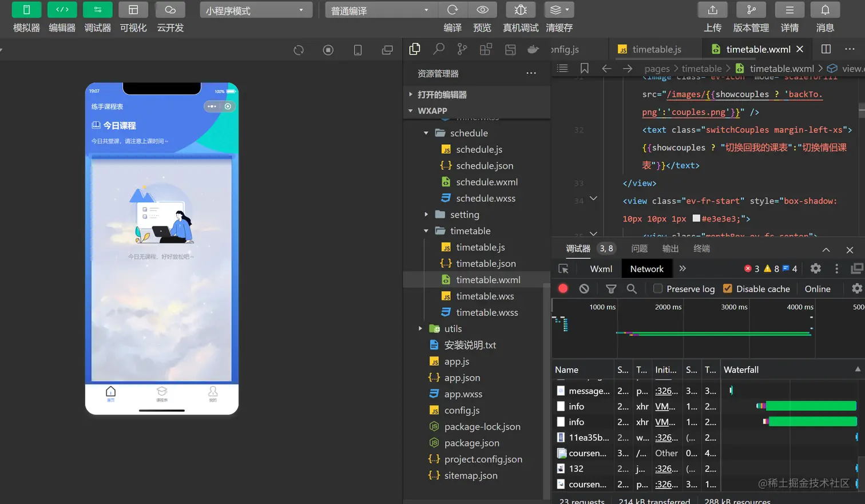Click the upload (上传) button
Image resolution: width=865 pixels, height=504 pixels.
[x=712, y=10]
